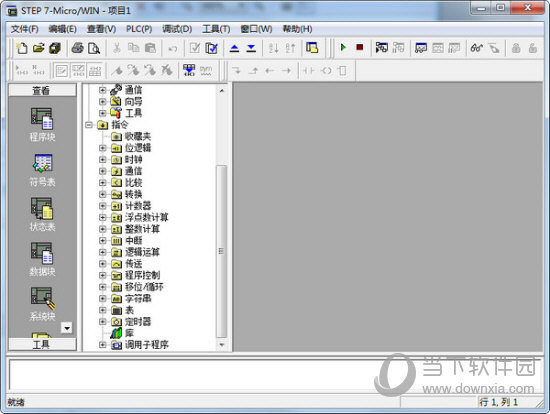Expand the 中断 instruction folder
Image resolution: width=550 pixels, height=414 pixels.
(102, 241)
